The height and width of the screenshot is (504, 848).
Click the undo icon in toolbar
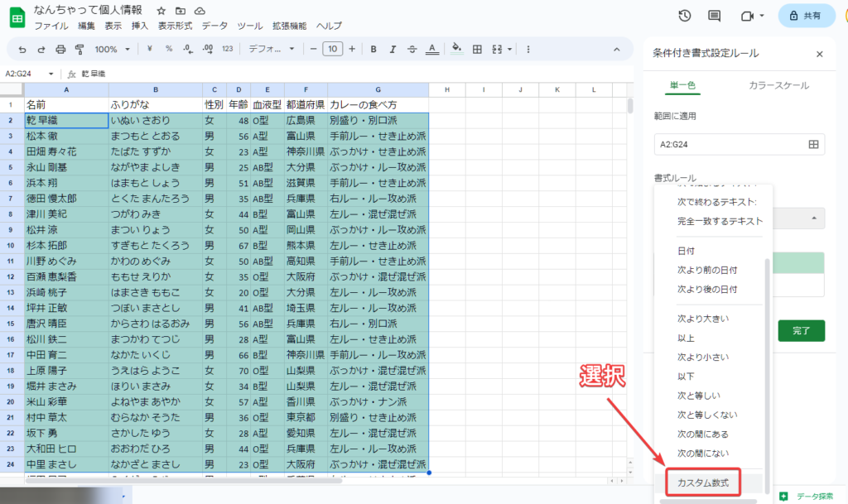coord(22,49)
